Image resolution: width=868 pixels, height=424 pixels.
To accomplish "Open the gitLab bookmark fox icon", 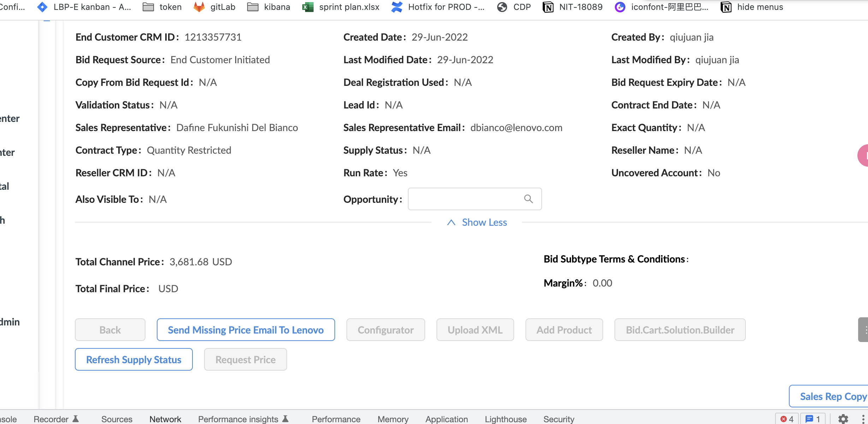I will coord(199,7).
